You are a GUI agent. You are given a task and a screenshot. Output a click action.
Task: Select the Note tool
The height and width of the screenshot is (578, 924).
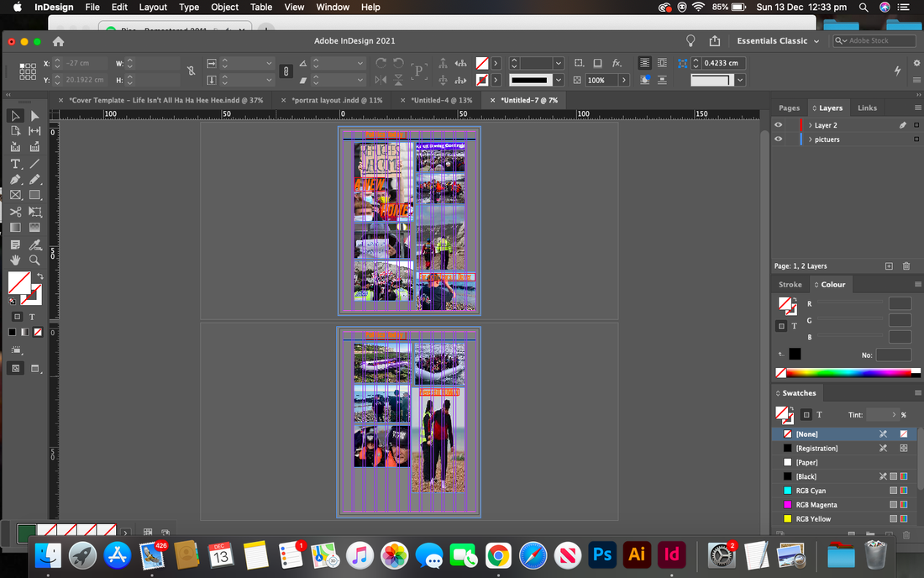pos(15,244)
